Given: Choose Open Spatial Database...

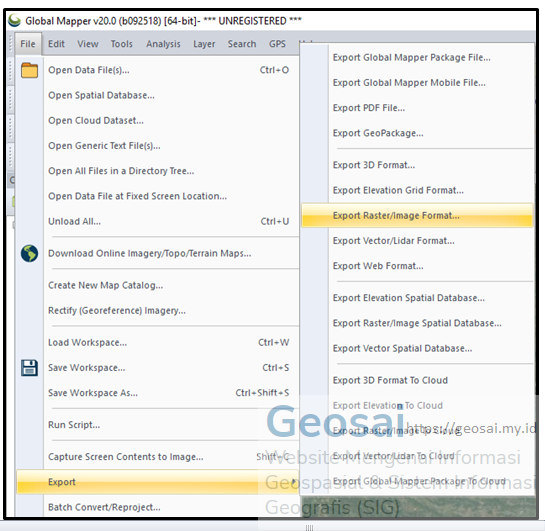Looking at the screenshot, I should (158, 95).
